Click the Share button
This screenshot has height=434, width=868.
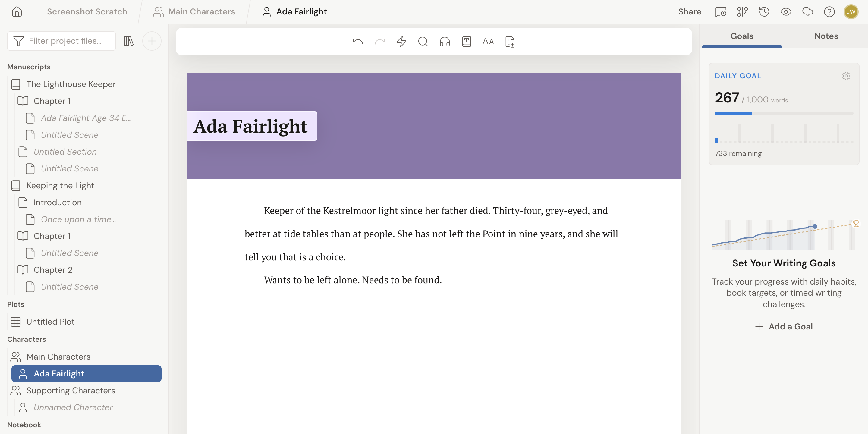click(x=690, y=12)
